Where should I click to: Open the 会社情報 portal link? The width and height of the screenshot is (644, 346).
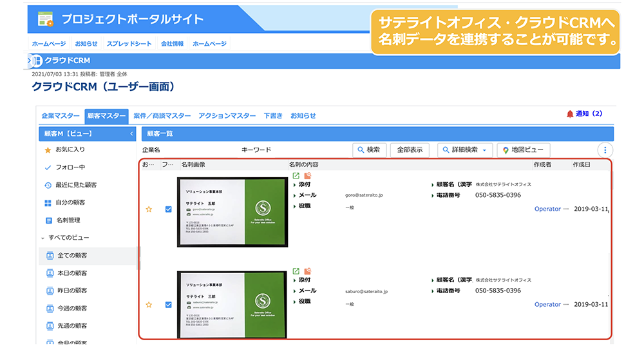[x=172, y=44]
